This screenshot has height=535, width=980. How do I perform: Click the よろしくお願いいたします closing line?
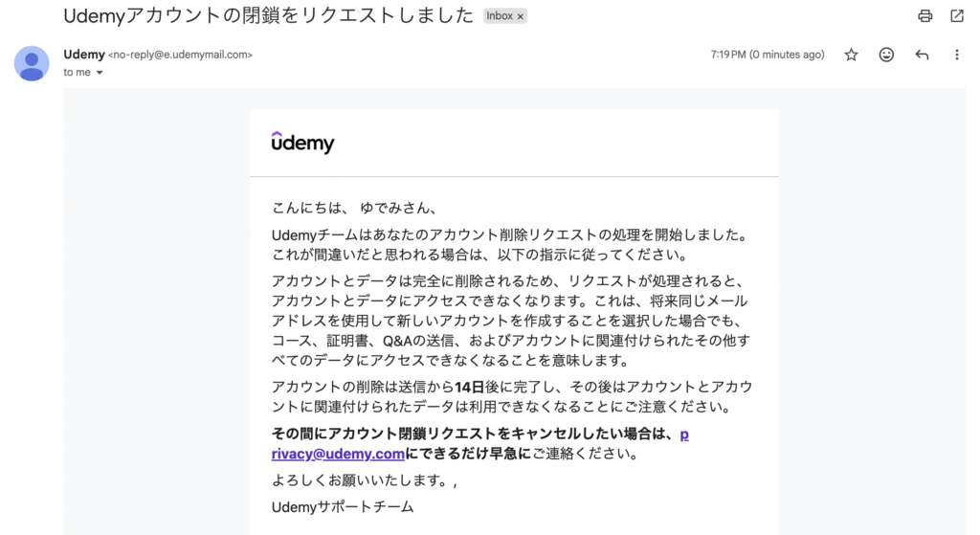point(361,480)
